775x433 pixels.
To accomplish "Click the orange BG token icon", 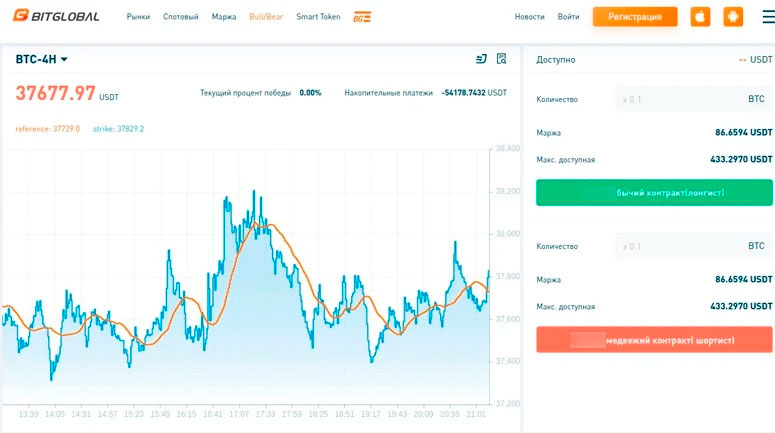I will click(x=362, y=17).
